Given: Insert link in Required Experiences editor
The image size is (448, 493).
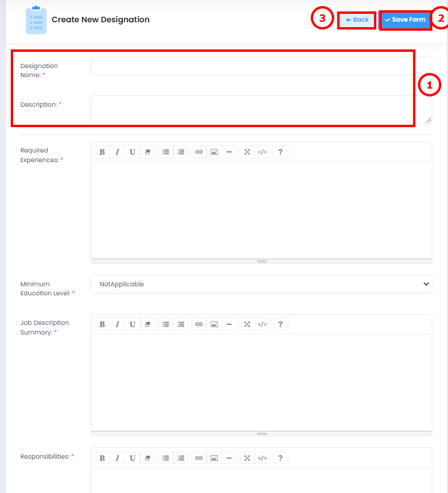Looking at the screenshot, I should pos(199,152).
